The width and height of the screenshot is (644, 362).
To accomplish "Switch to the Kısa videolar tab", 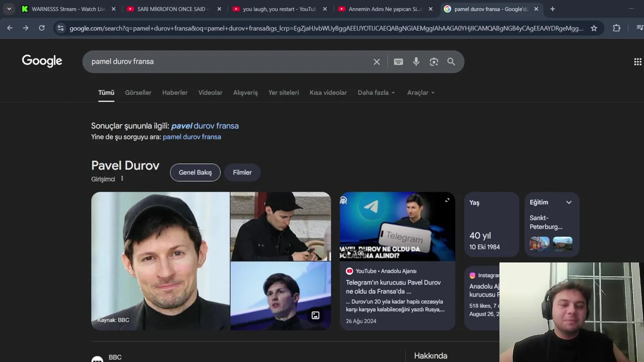I will (328, 93).
